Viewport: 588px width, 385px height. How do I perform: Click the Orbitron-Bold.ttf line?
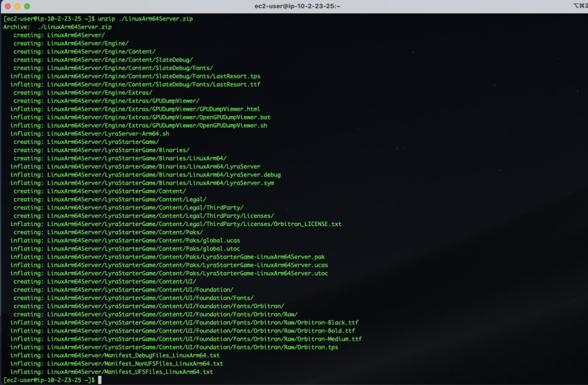point(183,331)
